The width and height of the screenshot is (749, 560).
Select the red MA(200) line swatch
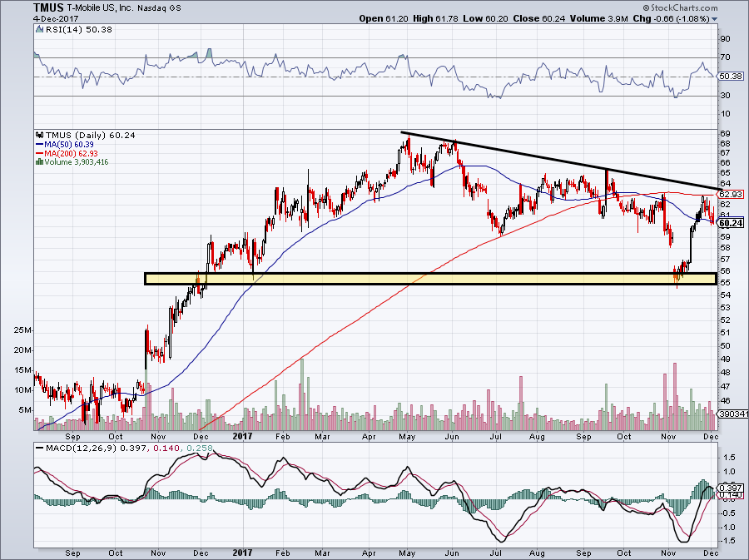[x=40, y=153]
